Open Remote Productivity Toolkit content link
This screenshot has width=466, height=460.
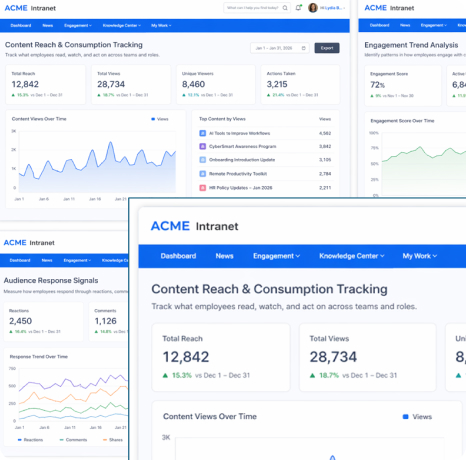[x=238, y=174]
